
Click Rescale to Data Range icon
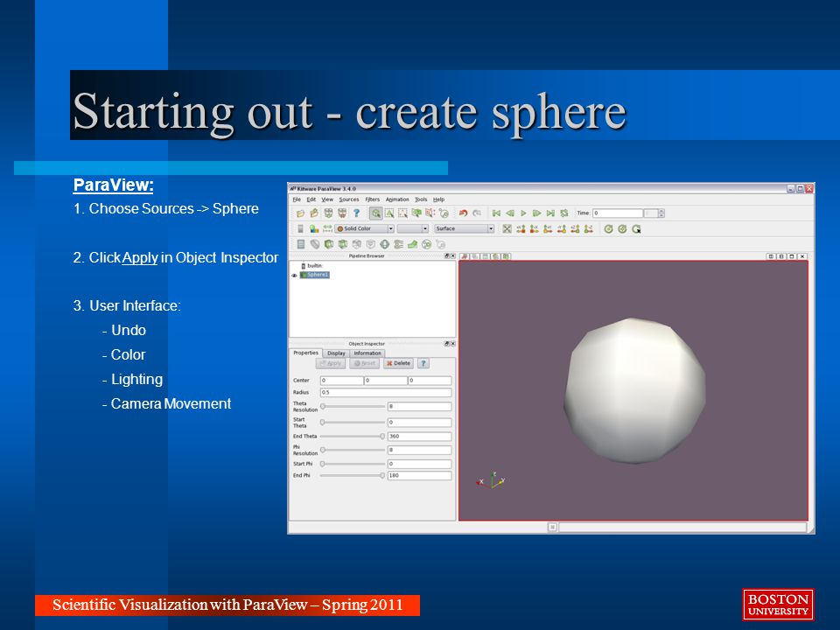[x=328, y=228]
